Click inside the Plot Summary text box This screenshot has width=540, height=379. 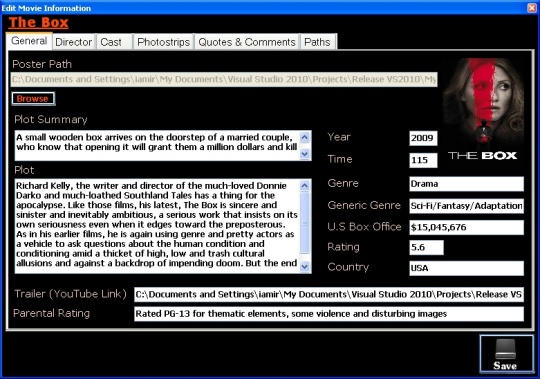(157, 145)
